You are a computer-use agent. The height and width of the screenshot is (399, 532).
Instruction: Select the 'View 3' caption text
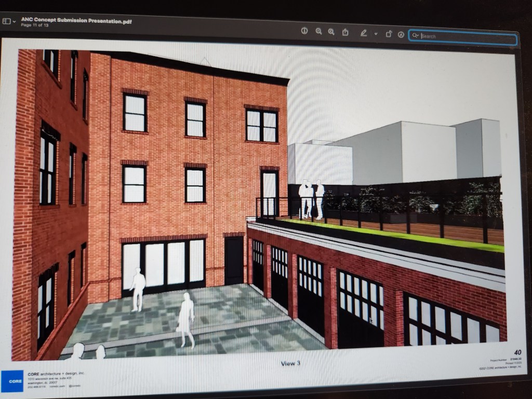click(290, 363)
